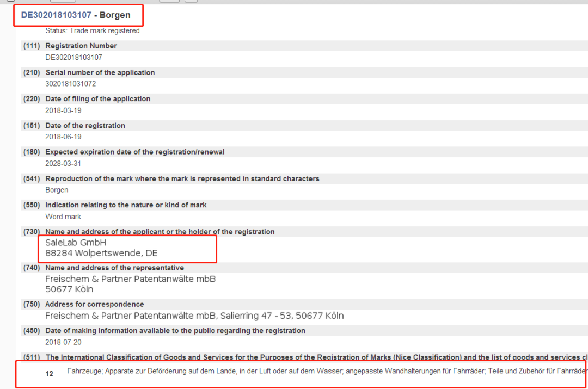Select the filing date 2018-03-19
Viewport: 588px width, 389px height.
[x=63, y=110]
